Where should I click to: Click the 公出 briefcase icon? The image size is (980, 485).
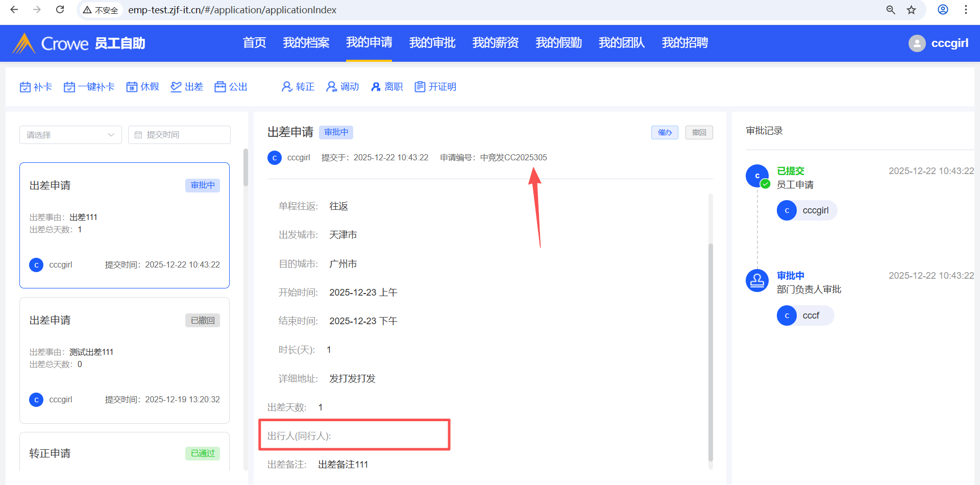pyautogui.click(x=220, y=87)
